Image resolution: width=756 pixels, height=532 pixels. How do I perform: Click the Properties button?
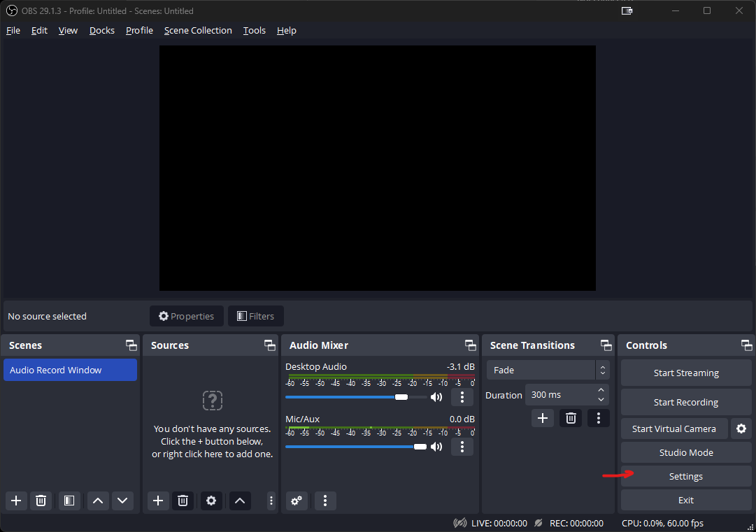[187, 316]
